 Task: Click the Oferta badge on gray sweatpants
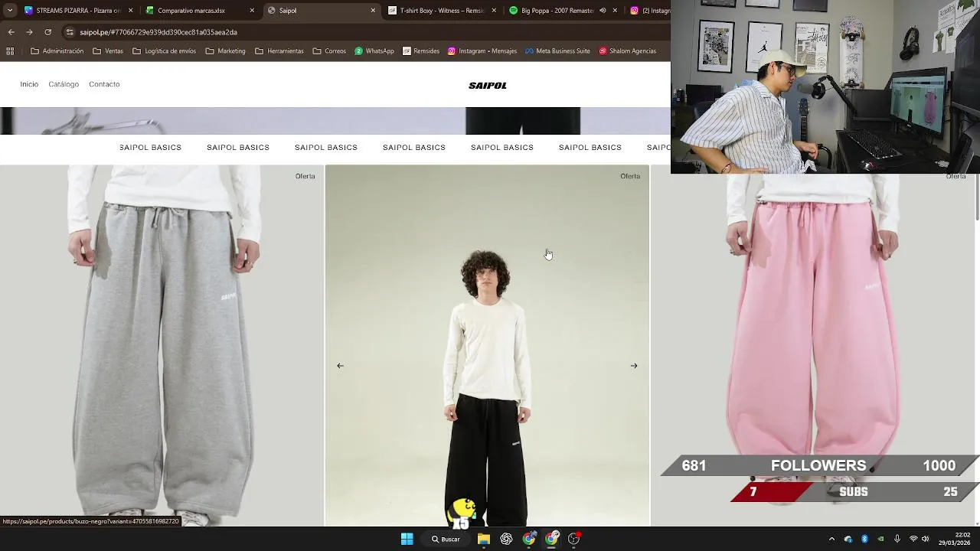click(305, 176)
